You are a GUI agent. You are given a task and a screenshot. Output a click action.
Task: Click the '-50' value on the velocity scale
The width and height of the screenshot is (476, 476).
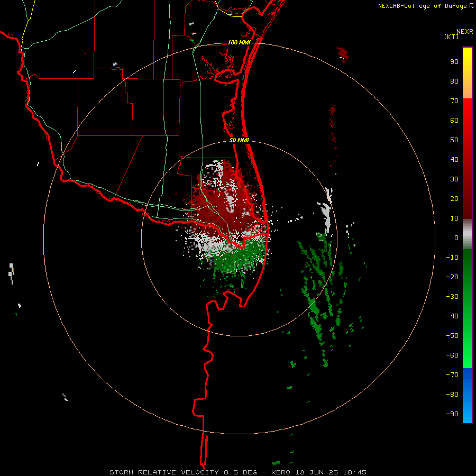[x=452, y=336]
